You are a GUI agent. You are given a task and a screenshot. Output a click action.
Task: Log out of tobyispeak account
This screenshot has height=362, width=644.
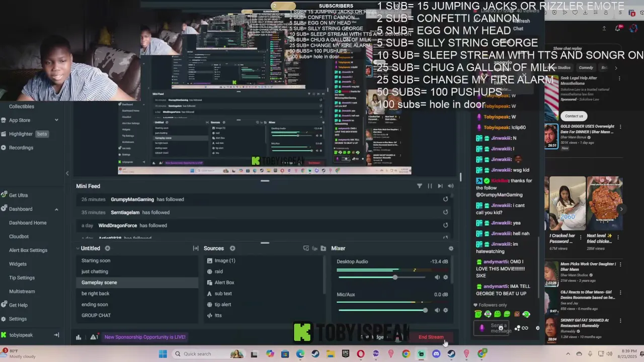pyautogui.click(x=56, y=335)
